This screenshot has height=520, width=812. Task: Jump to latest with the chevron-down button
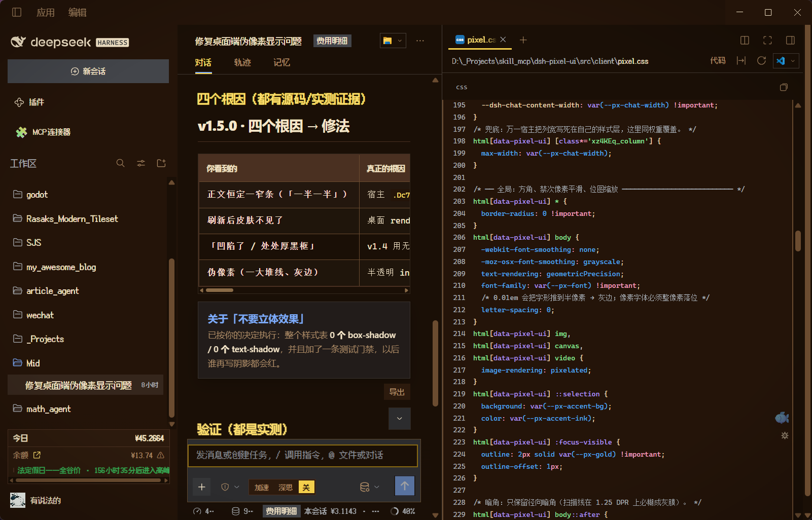coord(399,419)
